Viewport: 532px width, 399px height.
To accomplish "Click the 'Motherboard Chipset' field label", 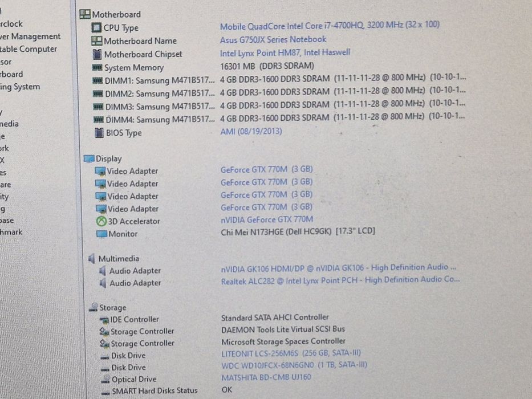I will click(143, 54).
